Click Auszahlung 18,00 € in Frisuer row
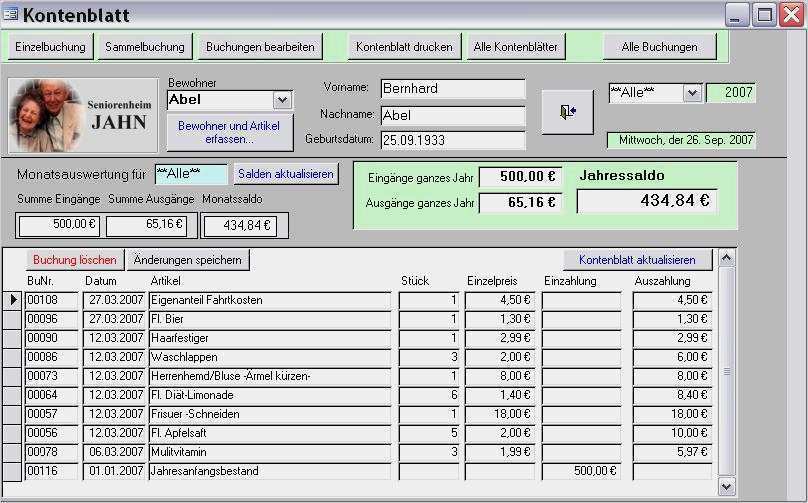This screenshot has width=808, height=503. click(x=672, y=414)
